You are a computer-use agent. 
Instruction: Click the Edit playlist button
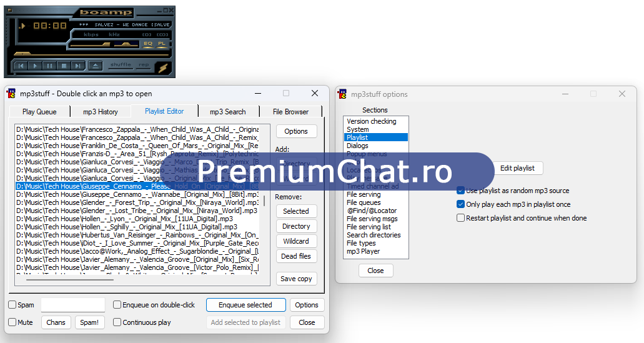[517, 168]
